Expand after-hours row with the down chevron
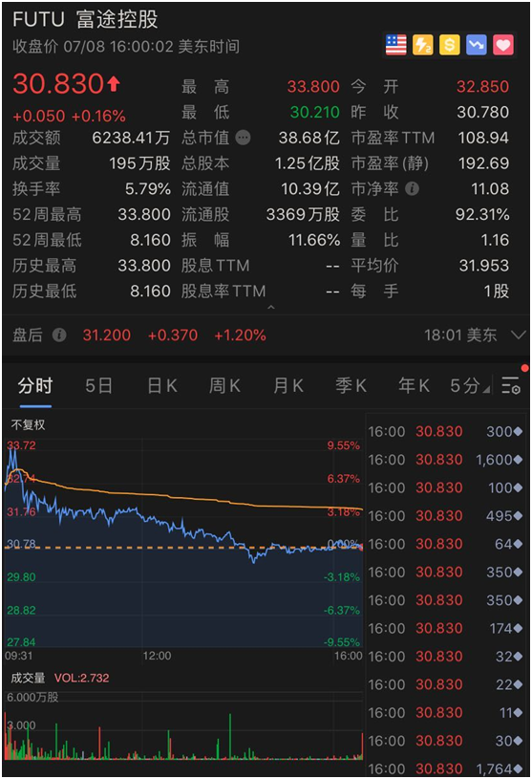 point(518,335)
